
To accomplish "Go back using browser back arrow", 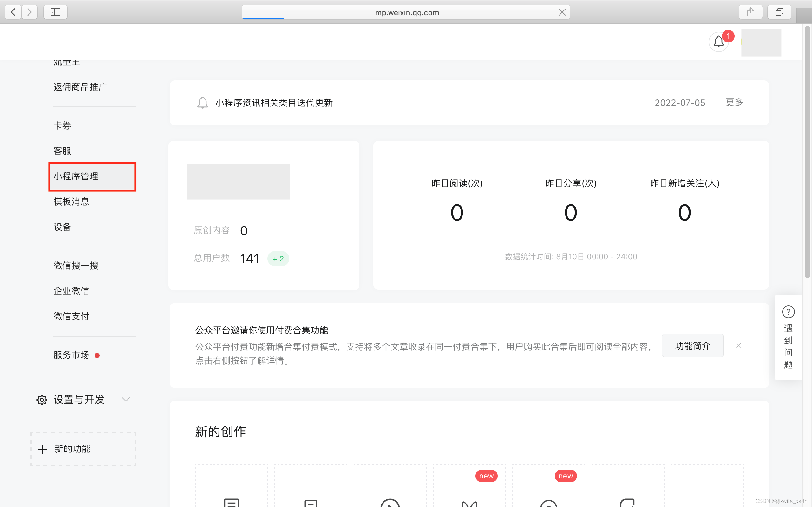I will [13, 12].
